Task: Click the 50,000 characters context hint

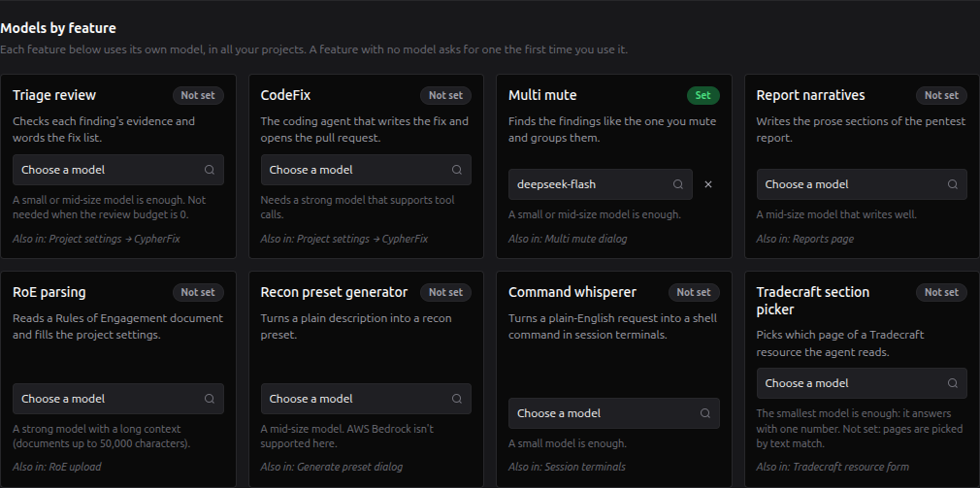Action: (x=101, y=437)
